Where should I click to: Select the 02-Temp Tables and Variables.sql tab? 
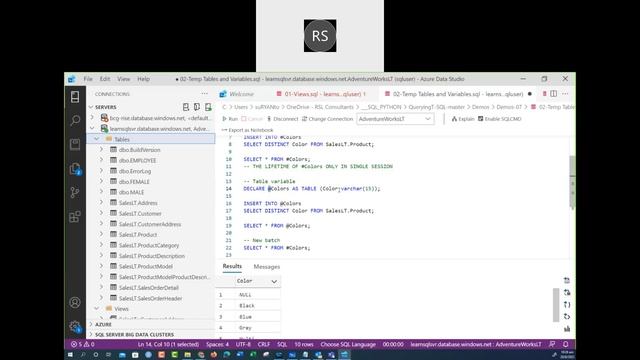[458, 94]
